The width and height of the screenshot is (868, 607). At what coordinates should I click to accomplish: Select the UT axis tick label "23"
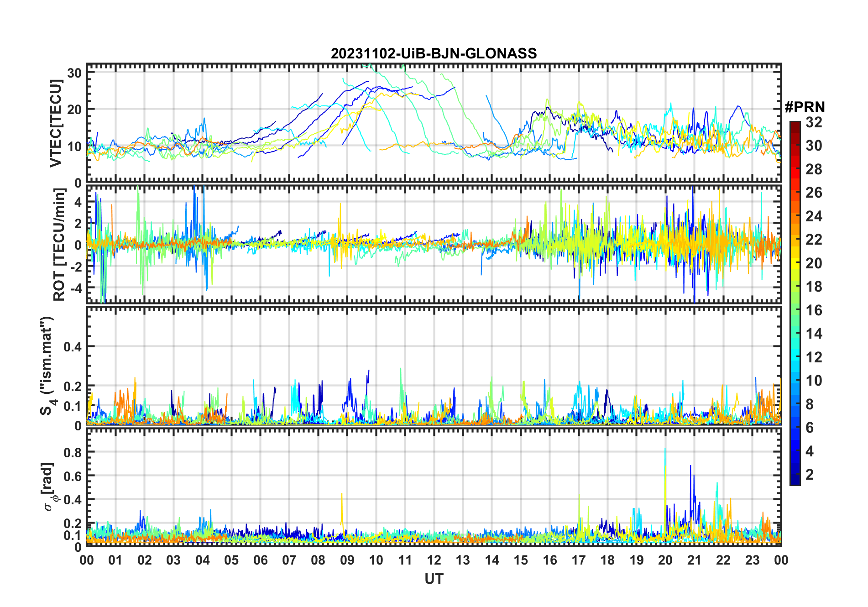(753, 560)
